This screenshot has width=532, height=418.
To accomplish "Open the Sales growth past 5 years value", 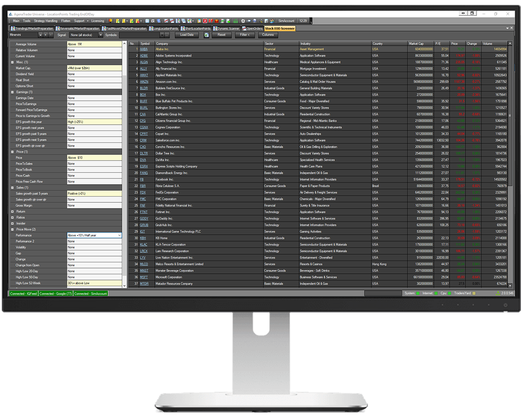I will (94, 193).
